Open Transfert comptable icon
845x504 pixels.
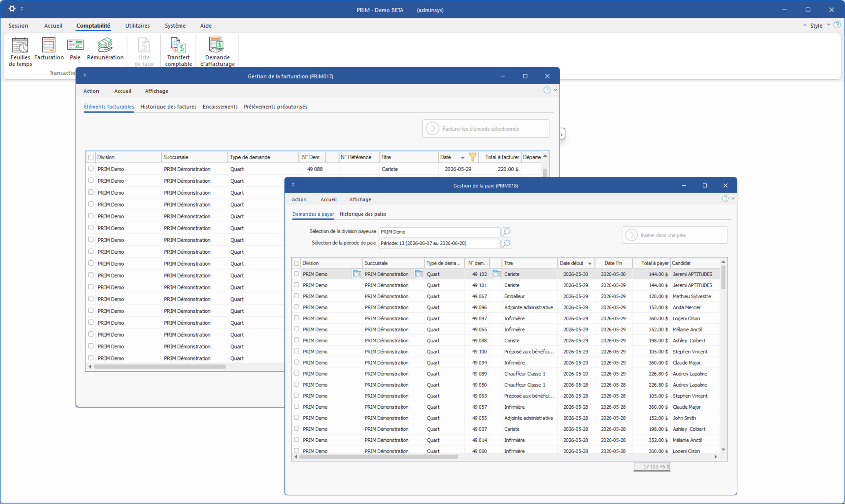178,52
